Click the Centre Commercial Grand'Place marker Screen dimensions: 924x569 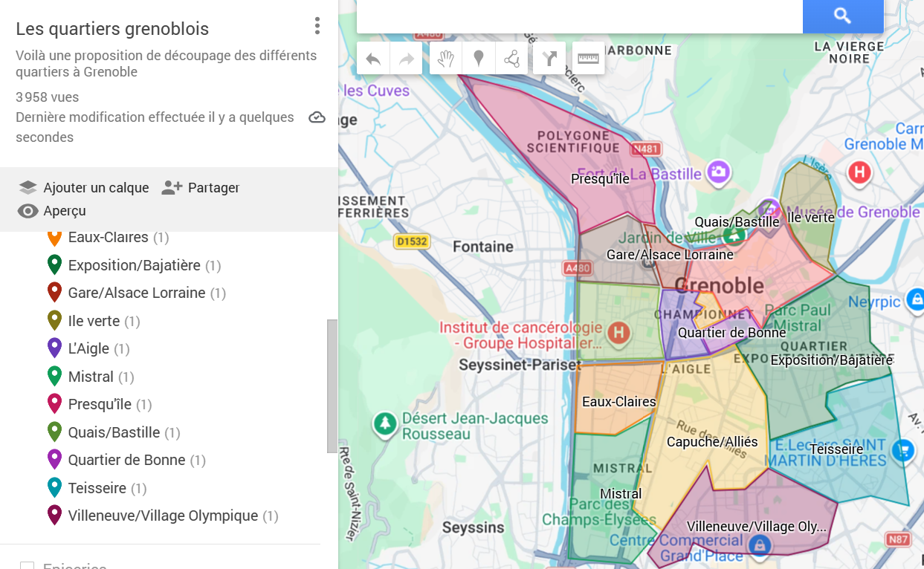coord(759,546)
